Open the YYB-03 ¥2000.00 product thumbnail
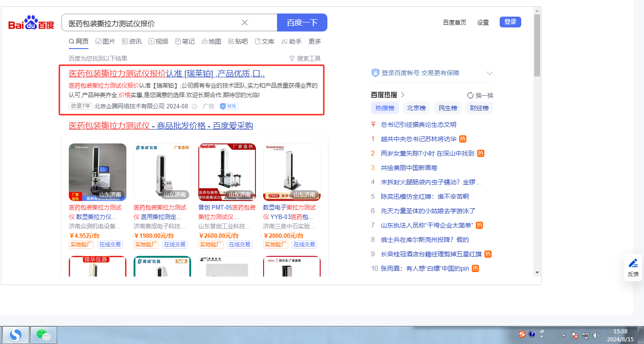 (292, 172)
